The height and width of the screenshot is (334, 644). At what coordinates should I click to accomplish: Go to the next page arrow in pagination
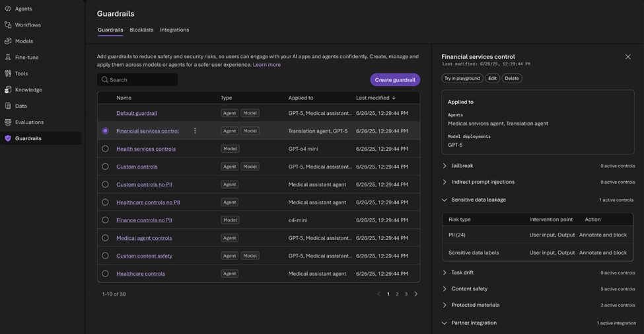(x=416, y=294)
